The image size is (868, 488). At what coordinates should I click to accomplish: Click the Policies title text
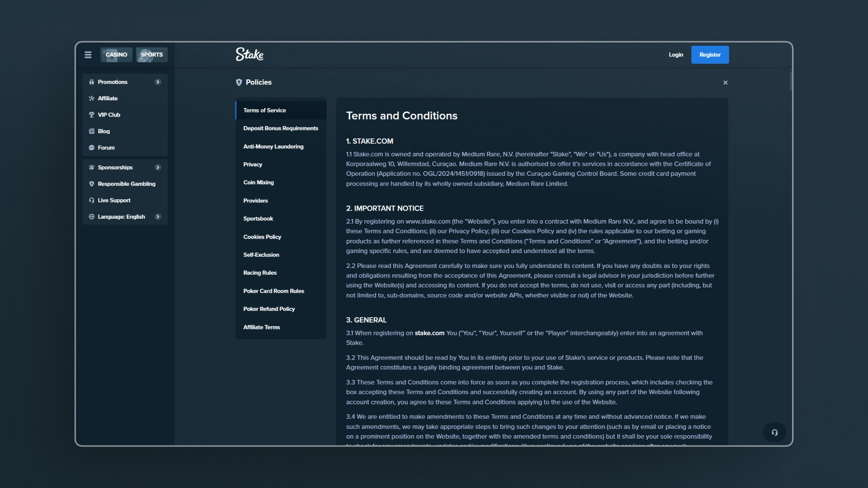coord(259,82)
